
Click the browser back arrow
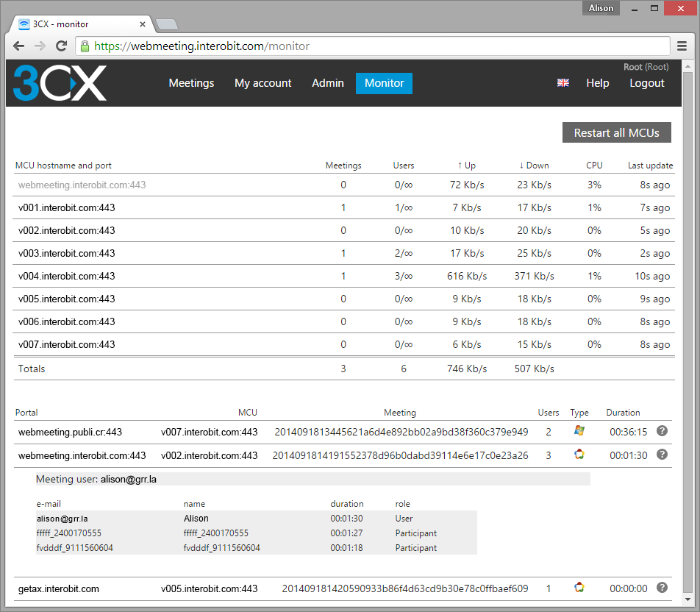click(19, 46)
